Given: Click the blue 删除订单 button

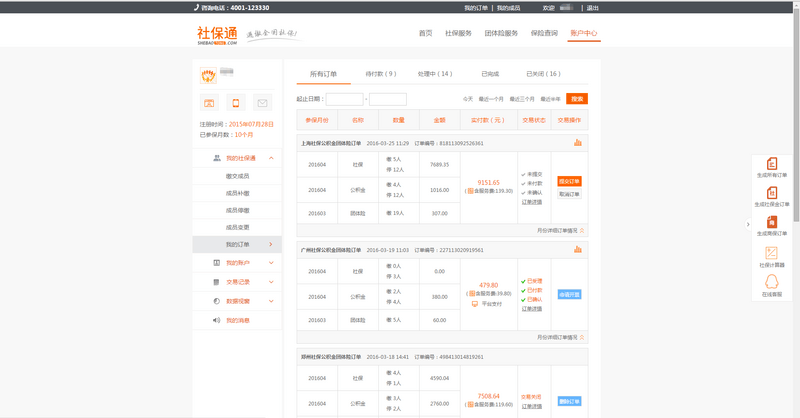Looking at the screenshot, I should pos(569,401).
